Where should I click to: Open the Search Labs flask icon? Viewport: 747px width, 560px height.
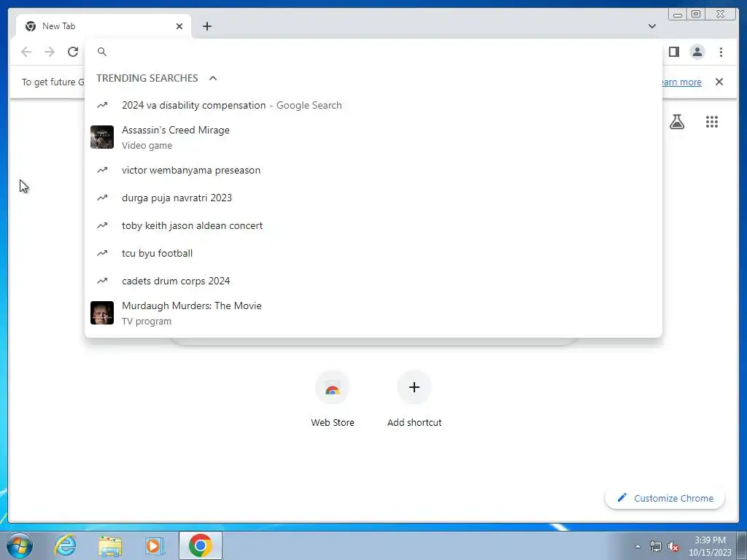(x=677, y=122)
